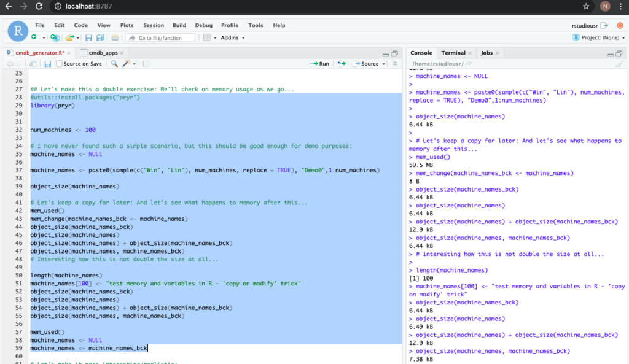The height and width of the screenshot is (364, 629).
Task: Save the document from the editor toolbar
Action: pyautogui.click(x=48, y=64)
